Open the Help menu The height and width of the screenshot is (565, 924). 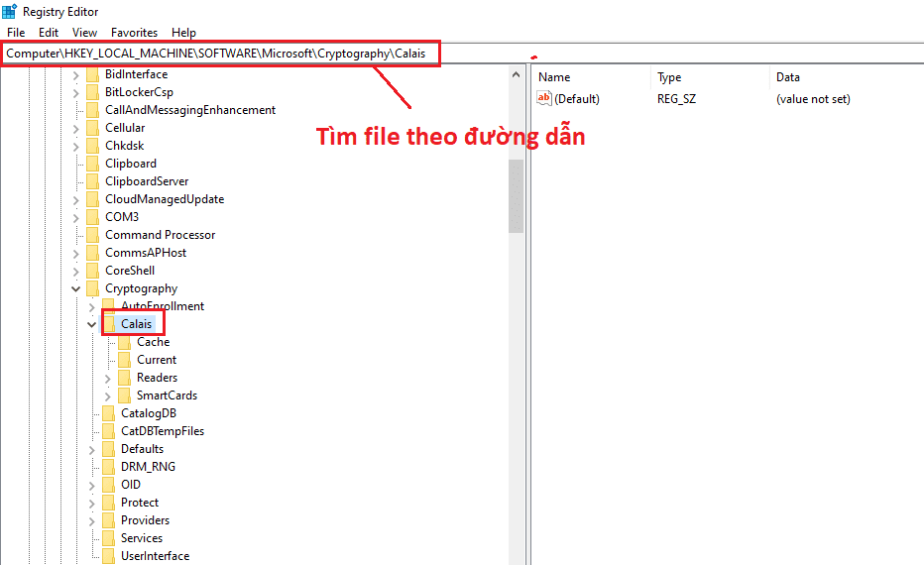coord(183,33)
